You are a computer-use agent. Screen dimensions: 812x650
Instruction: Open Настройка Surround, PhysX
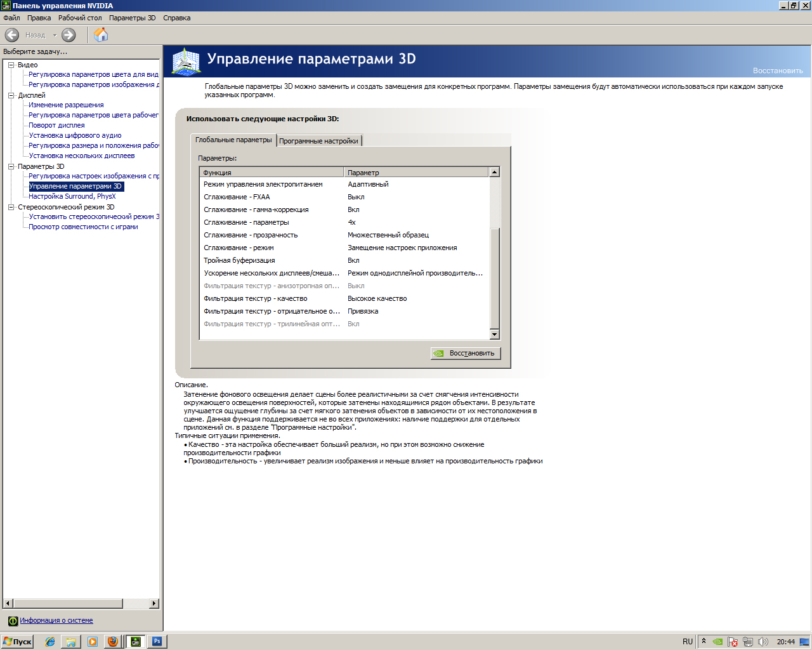tap(72, 196)
